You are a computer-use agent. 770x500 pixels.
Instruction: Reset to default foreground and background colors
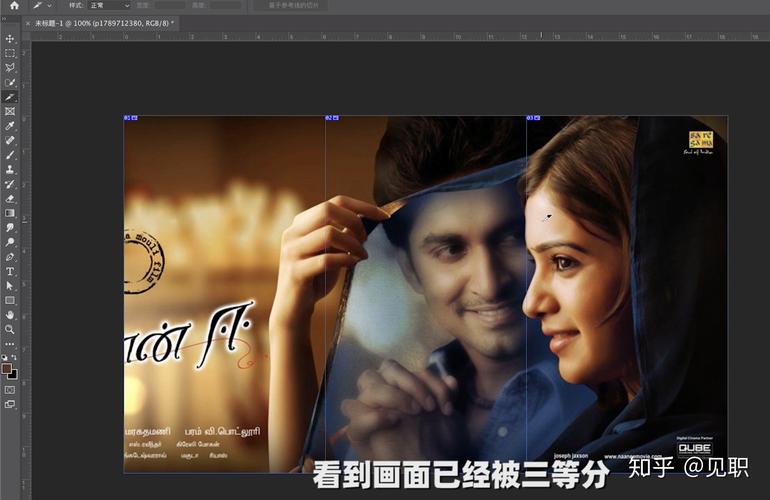(4, 357)
